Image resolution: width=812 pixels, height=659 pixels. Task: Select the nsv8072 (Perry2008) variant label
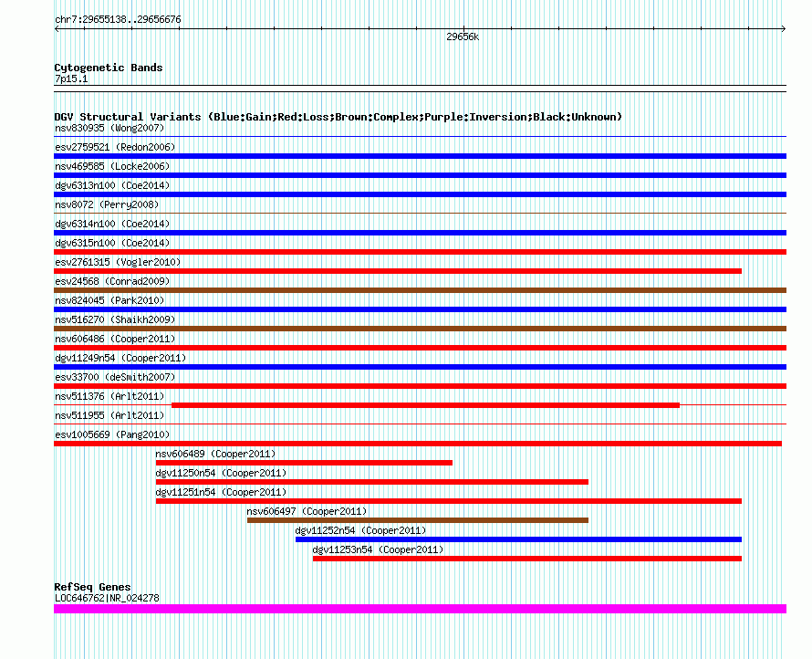tap(107, 204)
